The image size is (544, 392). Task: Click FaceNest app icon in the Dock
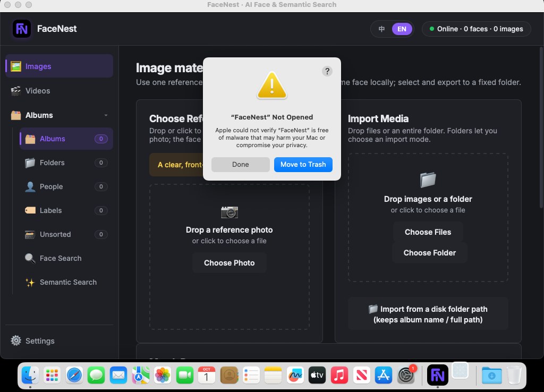[438, 375]
